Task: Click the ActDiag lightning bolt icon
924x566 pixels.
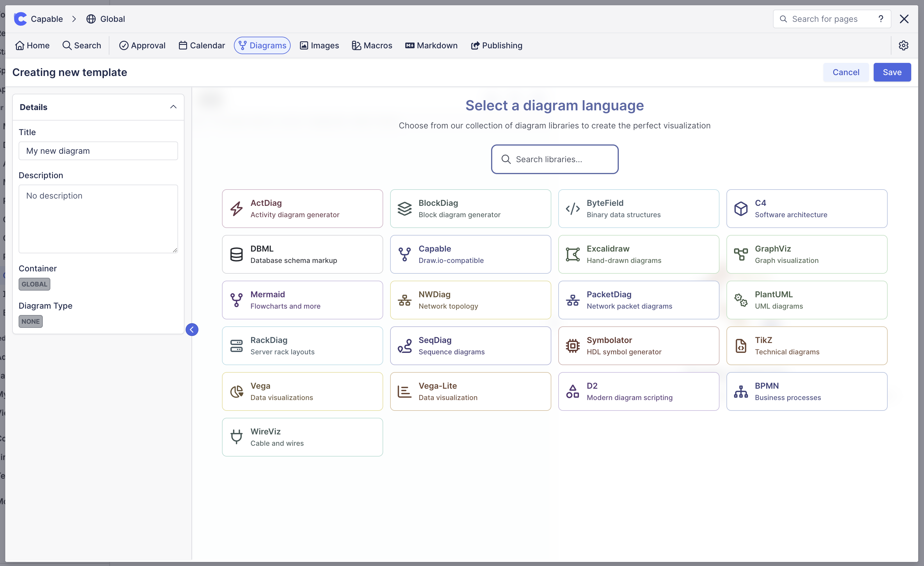Action: pyautogui.click(x=236, y=209)
